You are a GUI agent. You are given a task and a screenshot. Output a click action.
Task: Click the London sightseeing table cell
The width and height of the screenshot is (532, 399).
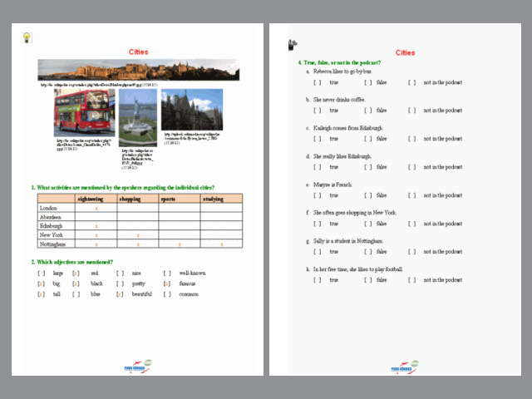coord(96,208)
